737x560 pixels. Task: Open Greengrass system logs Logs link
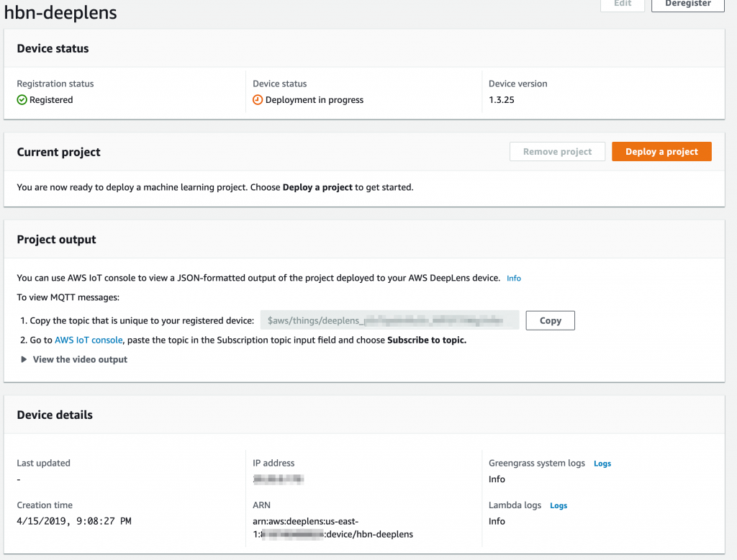click(x=602, y=464)
